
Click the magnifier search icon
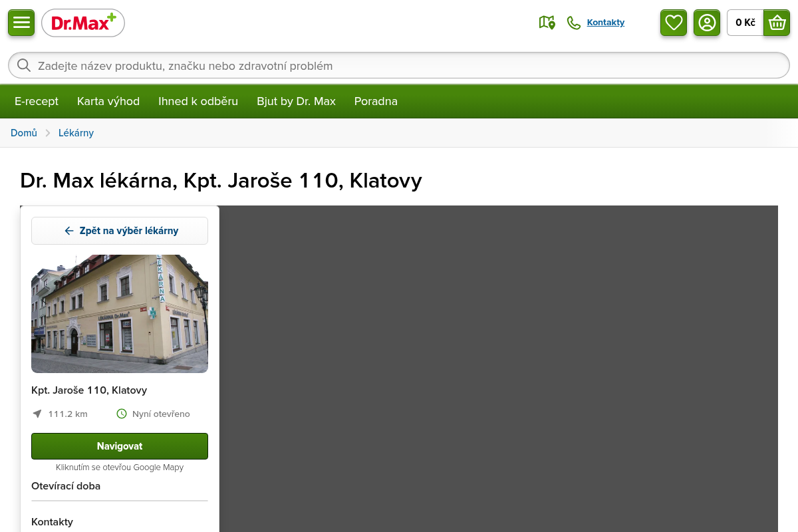[24, 65]
